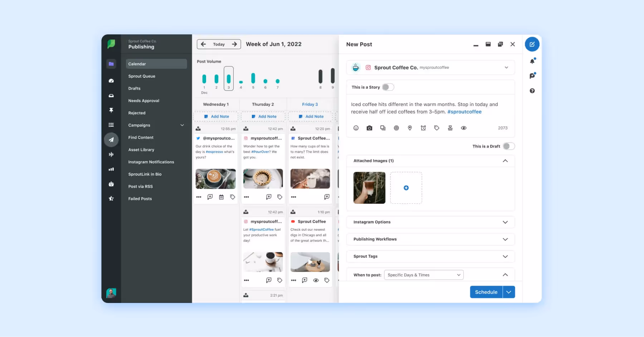
Task: Open the pin icon in left rail
Action: [111, 110]
